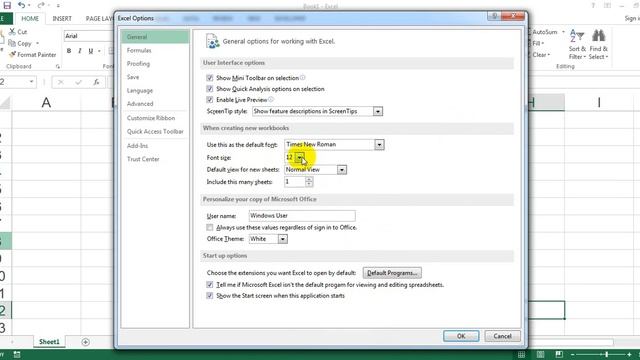Expand AutoSum dropdown arrow
This screenshot has width=640, height=360.
563,32
